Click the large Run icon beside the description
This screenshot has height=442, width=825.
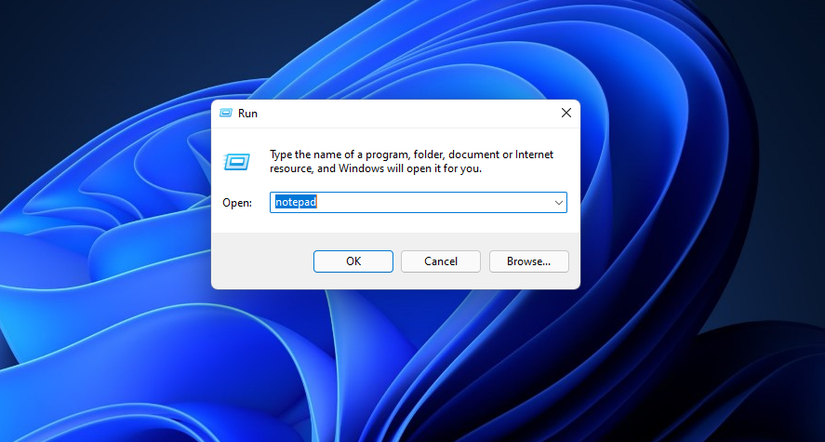pyautogui.click(x=237, y=161)
